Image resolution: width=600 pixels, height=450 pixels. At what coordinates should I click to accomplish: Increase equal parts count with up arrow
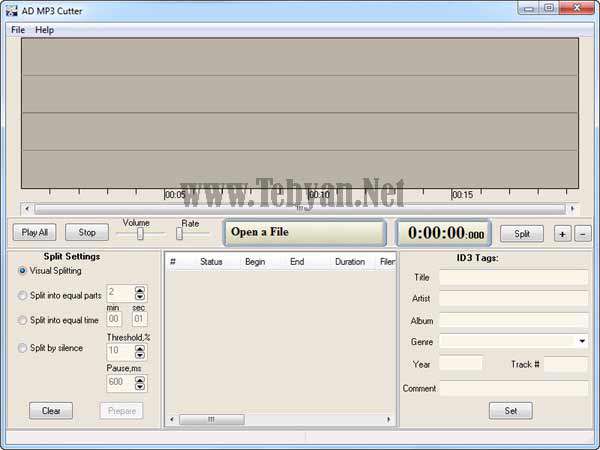click(140, 290)
